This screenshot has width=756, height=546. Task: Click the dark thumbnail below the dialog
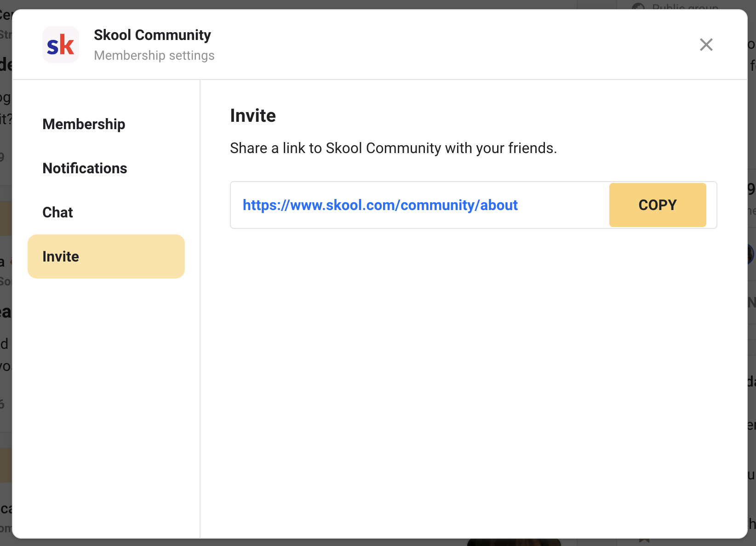(514, 542)
